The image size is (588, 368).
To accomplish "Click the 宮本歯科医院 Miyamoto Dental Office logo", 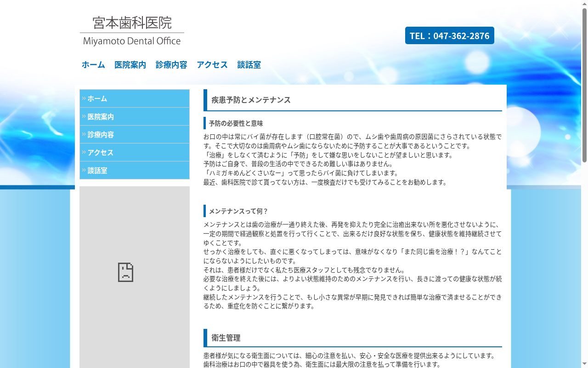I will click(x=132, y=31).
